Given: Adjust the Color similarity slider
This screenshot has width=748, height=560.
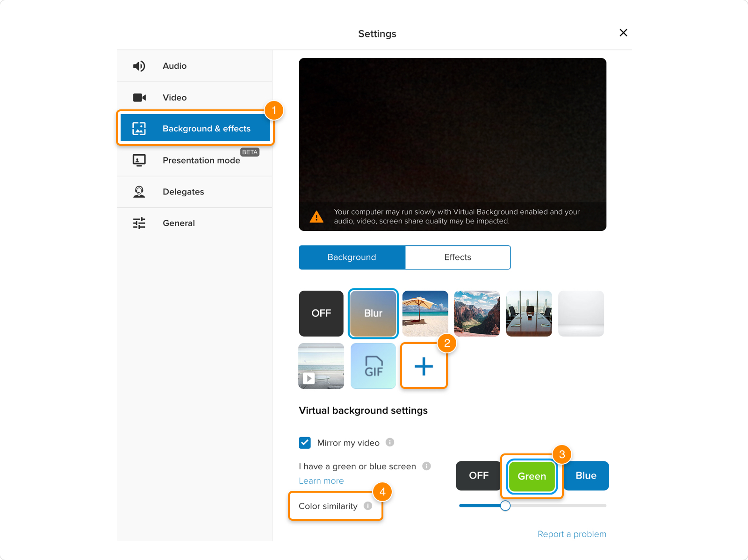Looking at the screenshot, I should 505,505.
